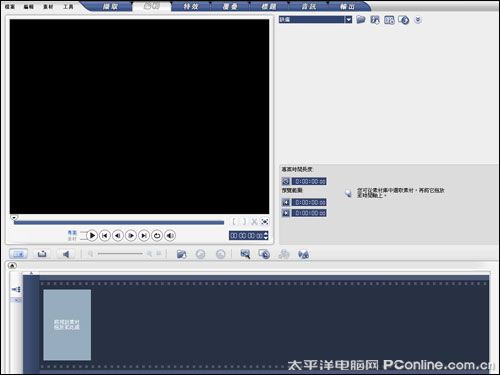This screenshot has height=375, width=500.
Task: Click the clock icon beside duration timecode
Action: [286, 181]
